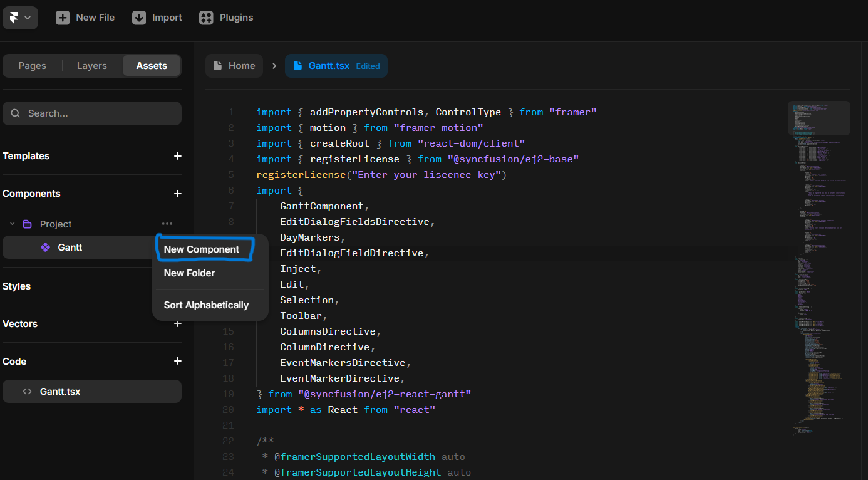The height and width of the screenshot is (480, 868).
Task: Open the Project folder three-dot menu
Action: click(x=167, y=224)
